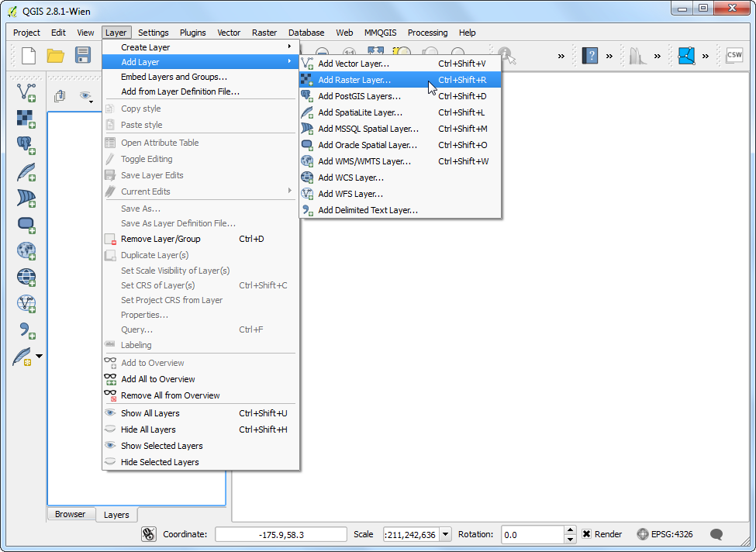The height and width of the screenshot is (552, 756).
Task: Switch to the Layers tab
Action: pyautogui.click(x=116, y=515)
